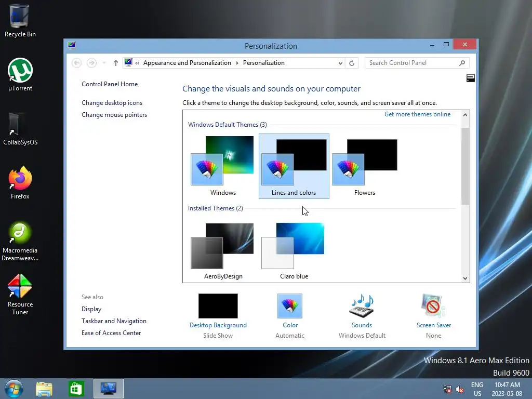Select the Resource Tuner desktop icon
Viewport: 532px width, 399px height.
click(20, 295)
